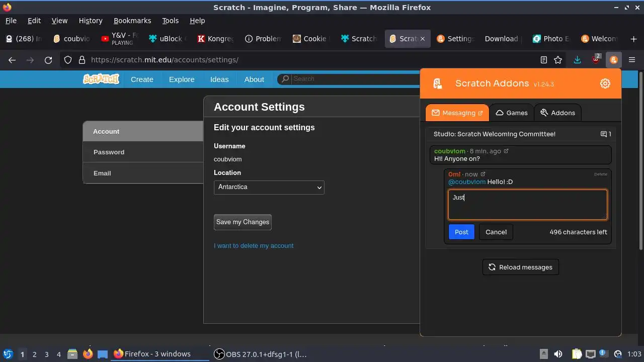Reload messages
The image size is (644, 362).
[x=521, y=267]
